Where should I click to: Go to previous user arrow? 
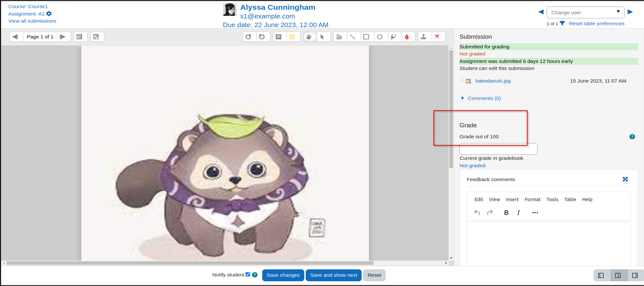click(541, 12)
